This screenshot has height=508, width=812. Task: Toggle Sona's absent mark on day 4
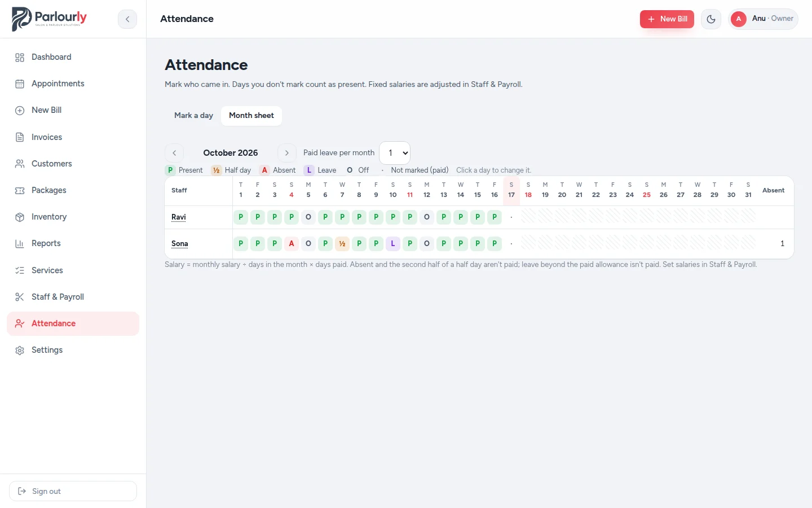(x=292, y=244)
